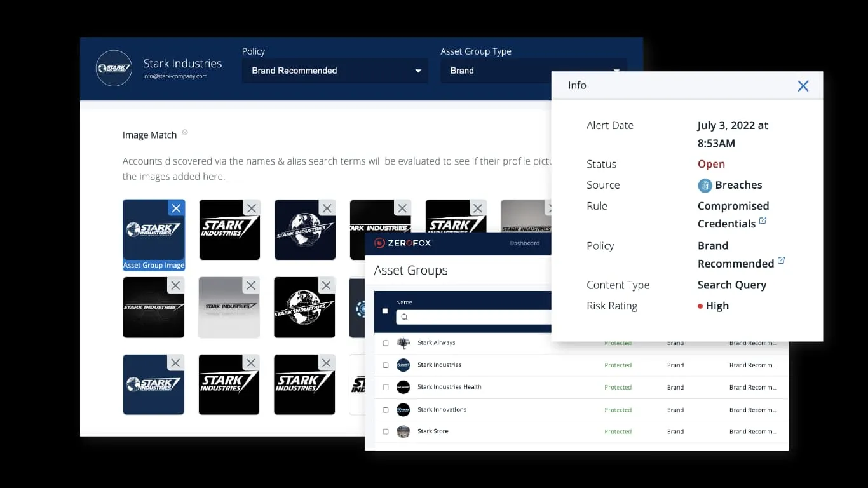
Task: Click the Stark Innovations row icon
Action: coord(403,410)
